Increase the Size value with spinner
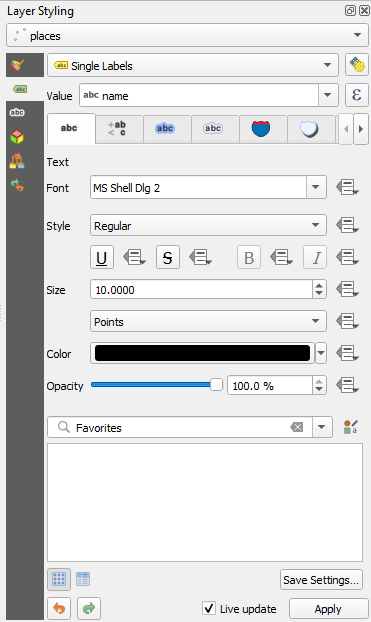 click(x=319, y=285)
